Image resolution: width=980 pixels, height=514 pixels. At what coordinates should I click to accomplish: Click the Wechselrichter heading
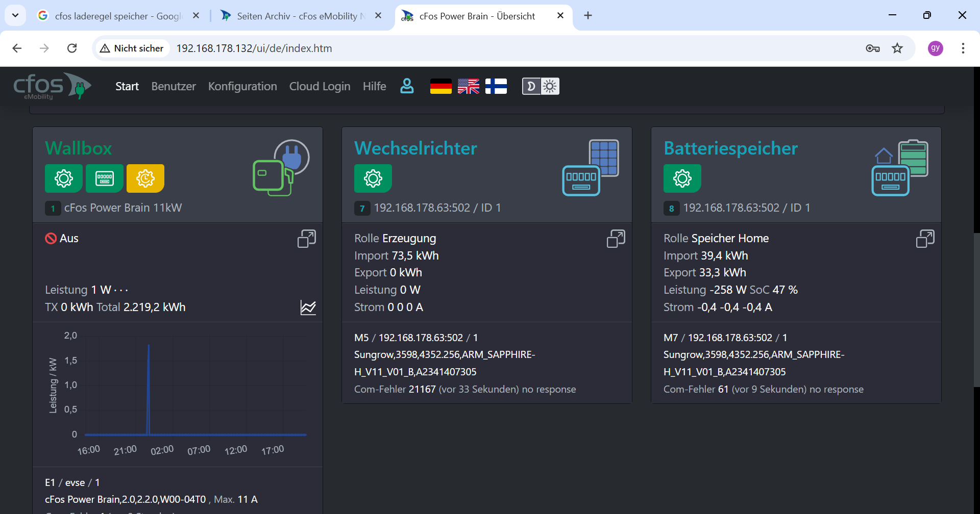tap(416, 148)
